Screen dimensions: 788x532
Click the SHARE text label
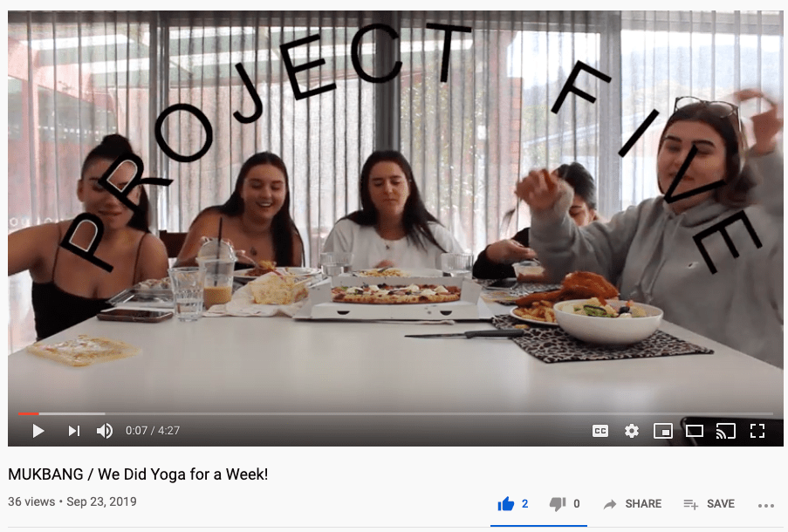coord(643,504)
